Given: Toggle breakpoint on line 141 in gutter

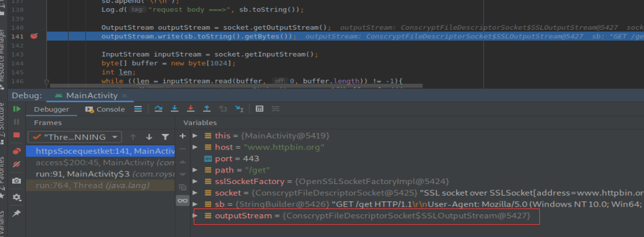Looking at the screenshot, I should [x=34, y=36].
